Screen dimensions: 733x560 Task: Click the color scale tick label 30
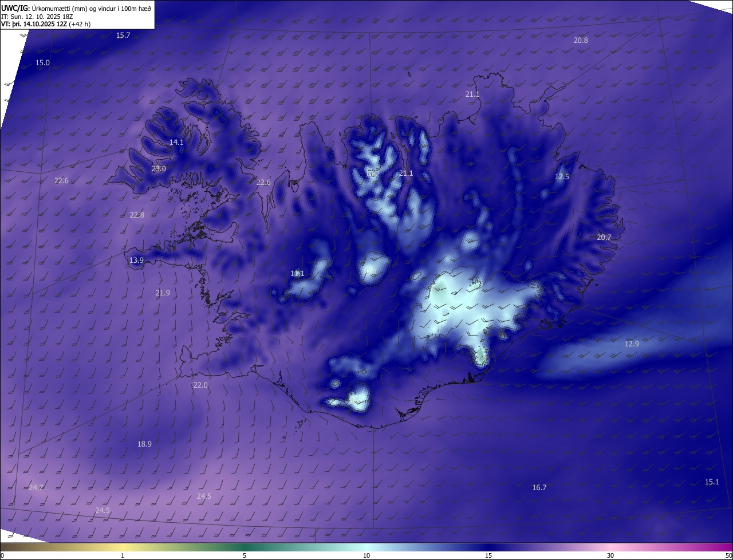click(x=610, y=555)
